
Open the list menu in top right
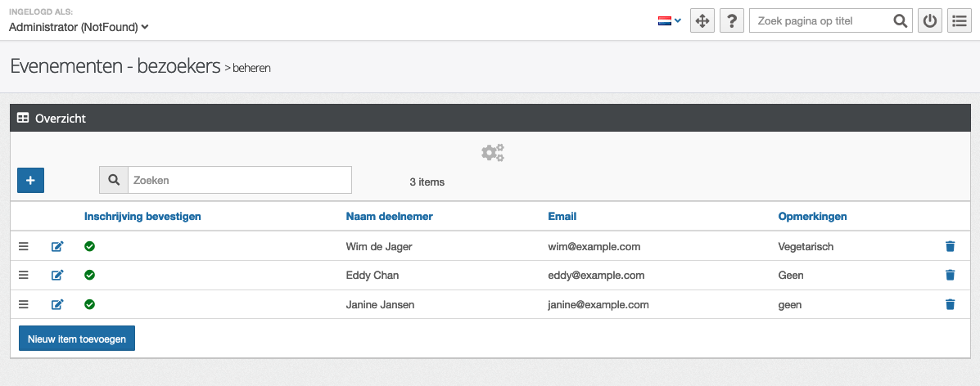(x=959, y=21)
